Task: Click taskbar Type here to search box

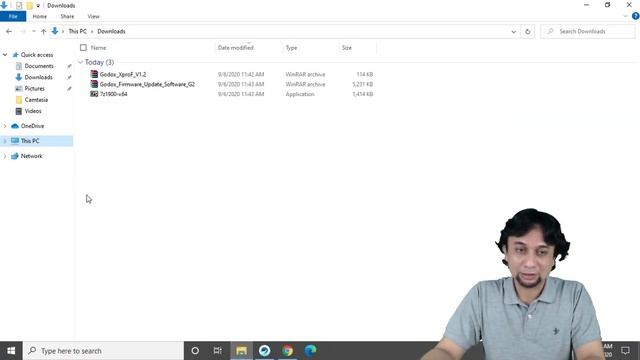Action: [103, 351]
